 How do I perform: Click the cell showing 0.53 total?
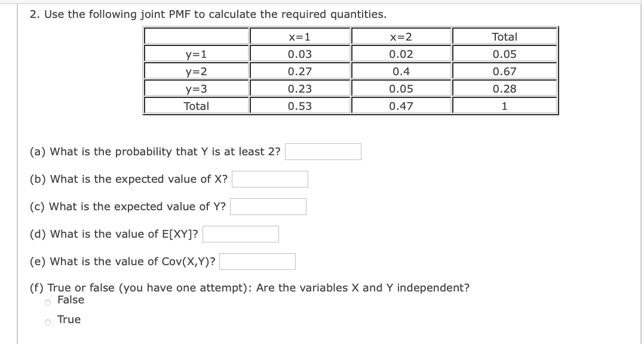click(x=300, y=105)
